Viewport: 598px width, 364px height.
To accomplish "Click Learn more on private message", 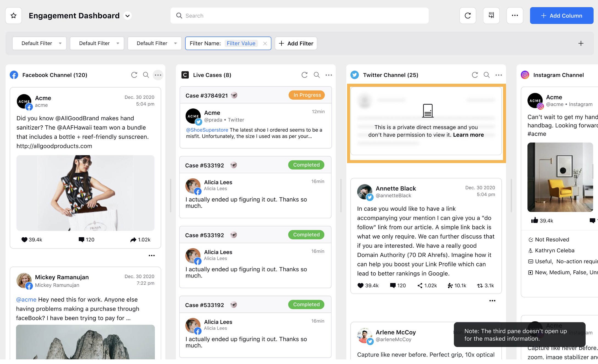I will (468, 135).
